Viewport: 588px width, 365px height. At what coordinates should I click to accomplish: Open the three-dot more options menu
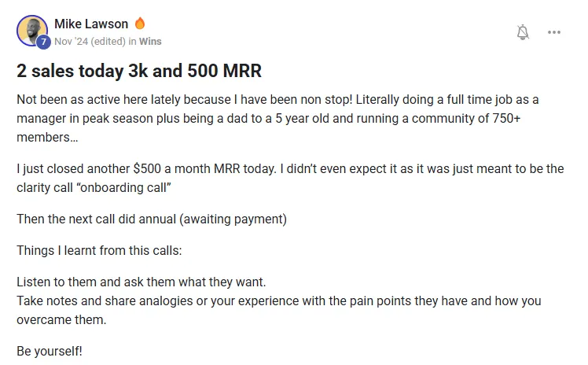click(554, 32)
